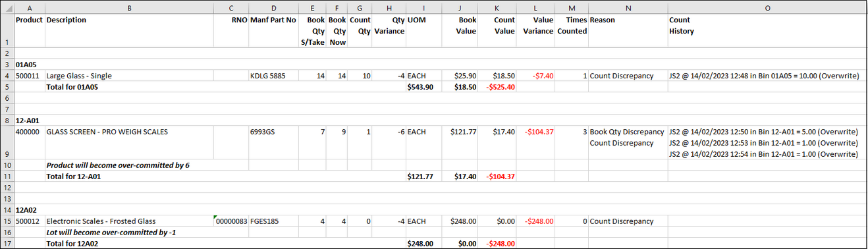This screenshot has height=249, width=868.
Task: Select bin heading cell 12-A01
Action: [30, 121]
